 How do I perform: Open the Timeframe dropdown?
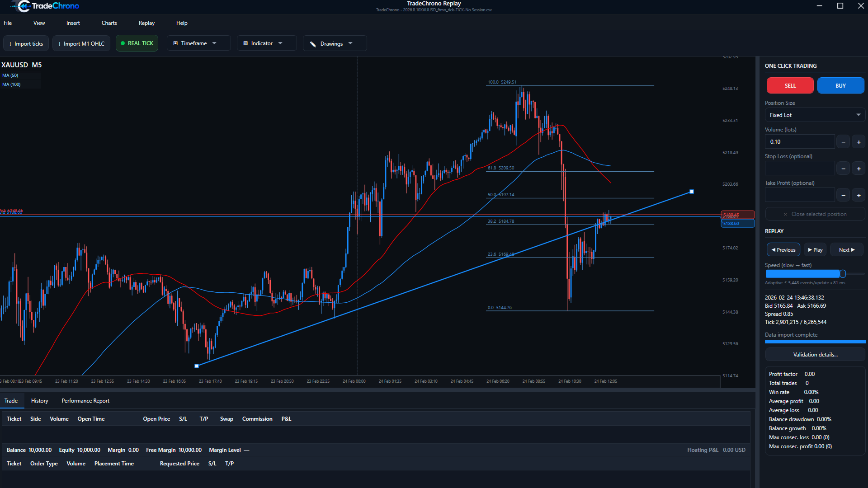click(198, 43)
